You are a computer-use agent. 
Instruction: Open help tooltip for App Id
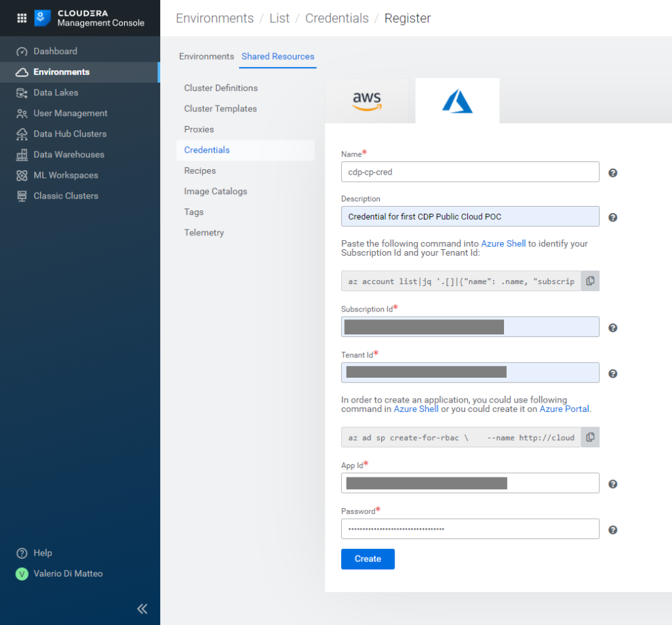tap(613, 484)
